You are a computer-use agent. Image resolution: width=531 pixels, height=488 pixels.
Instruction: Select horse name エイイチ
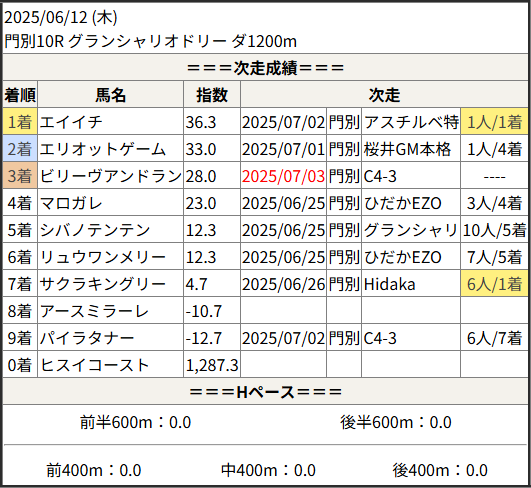(x=71, y=122)
